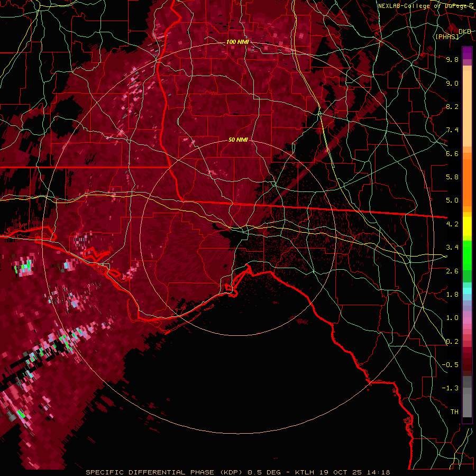The image size is (476, 476).
Task: Click the Specific Differential Phase caption text
Action: (238, 472)
